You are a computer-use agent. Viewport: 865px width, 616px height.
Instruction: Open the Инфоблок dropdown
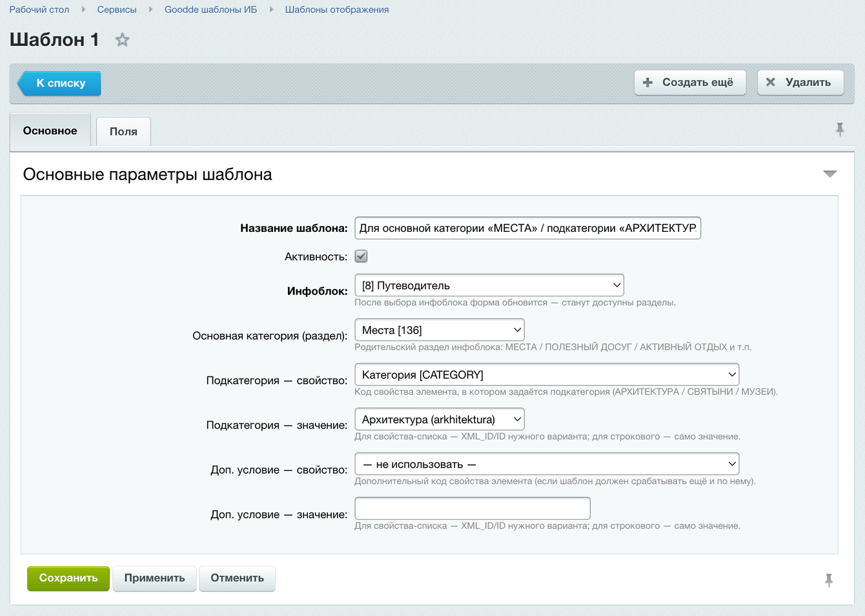pyautogui.click(x=489, y=285)
